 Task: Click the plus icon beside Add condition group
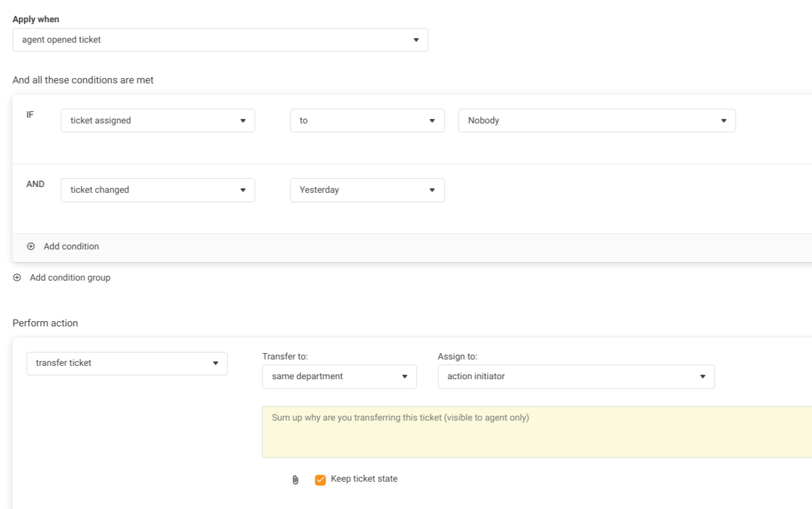17,277
